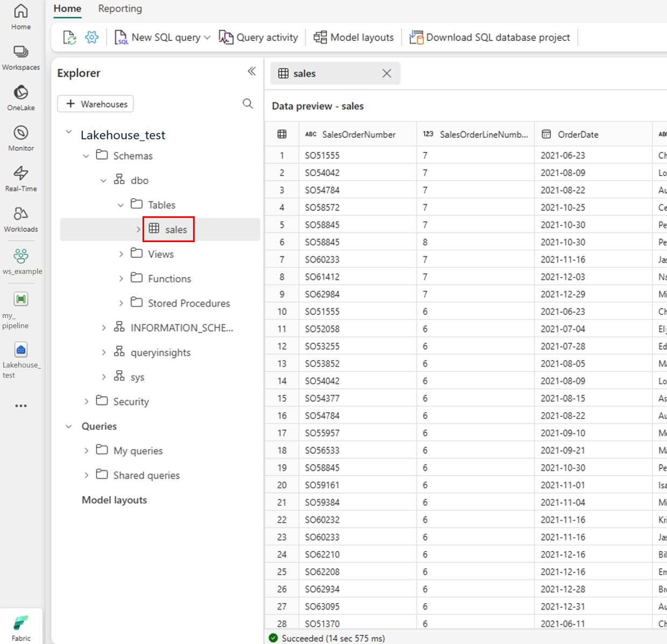Collapse the dbo schema node
667x644 pixels.
point(103,181)
